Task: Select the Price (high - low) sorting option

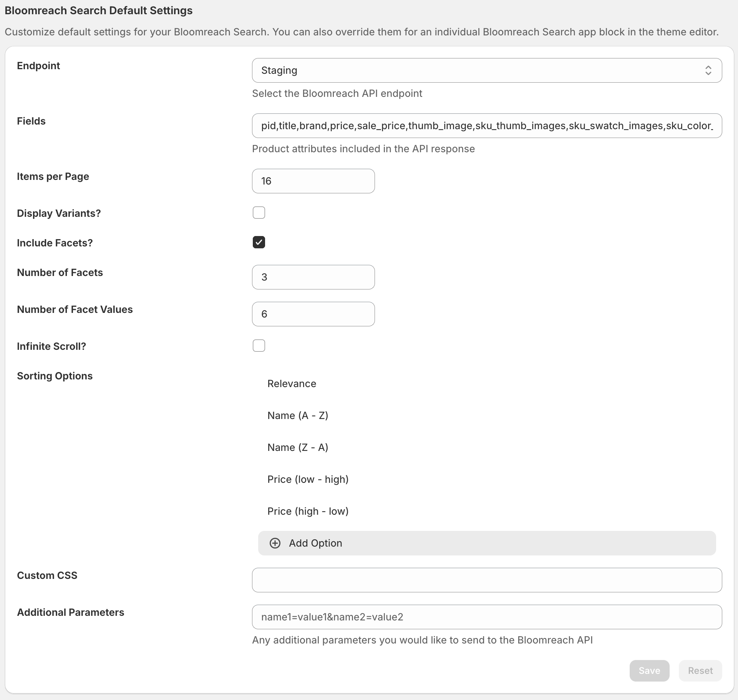Action: 308,511
